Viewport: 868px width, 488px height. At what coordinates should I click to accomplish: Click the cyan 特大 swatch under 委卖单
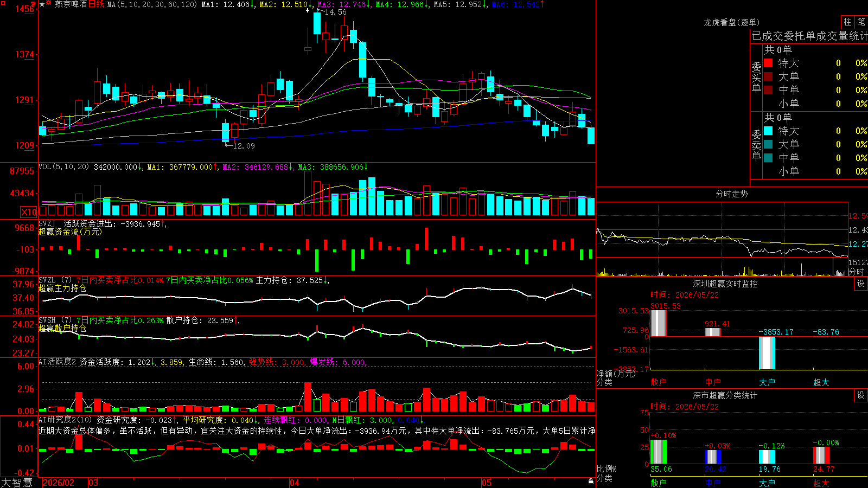[768, 131]
